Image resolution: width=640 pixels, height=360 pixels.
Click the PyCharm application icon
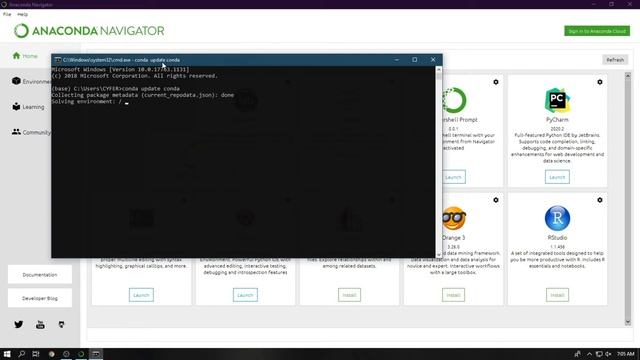[x=557, y=100]
